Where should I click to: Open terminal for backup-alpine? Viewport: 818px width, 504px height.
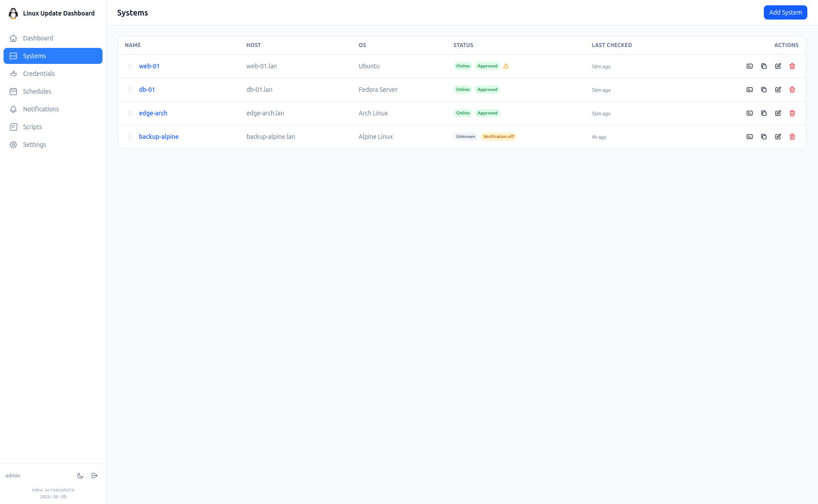pos(750,137)
